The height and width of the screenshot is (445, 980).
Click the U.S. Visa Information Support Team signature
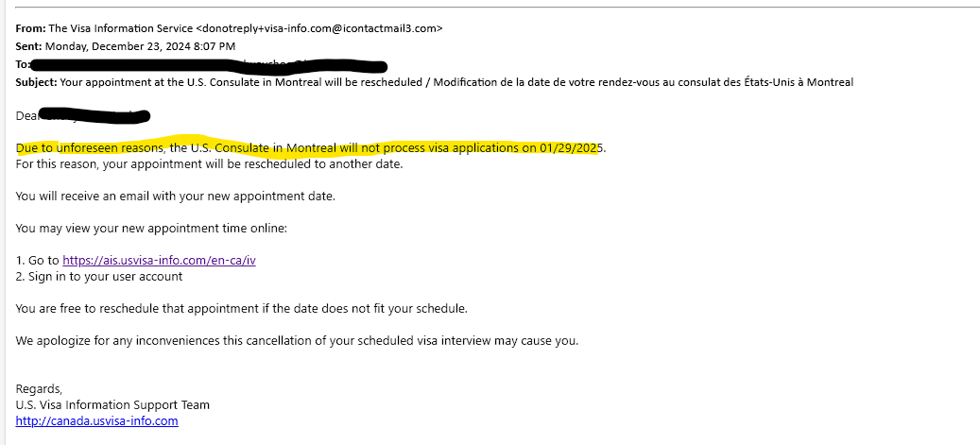tap(112, 405)
